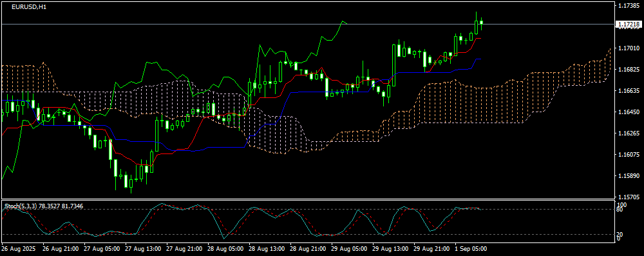This screenshot has height=256, width=644.
Task: Click the 28 Aug 21:00 time label
Action: click(308, 249)
